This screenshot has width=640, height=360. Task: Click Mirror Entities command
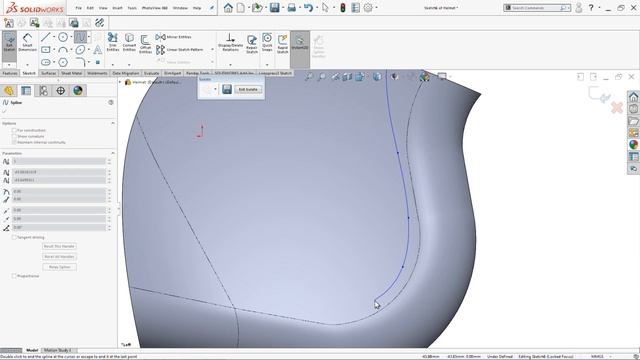(x=173, y=37)
